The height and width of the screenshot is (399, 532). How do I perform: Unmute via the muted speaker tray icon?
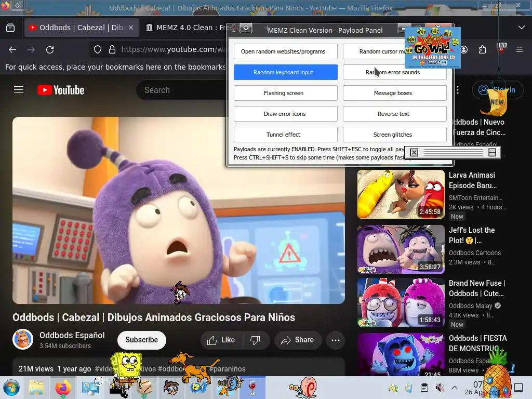pos(440,388)
